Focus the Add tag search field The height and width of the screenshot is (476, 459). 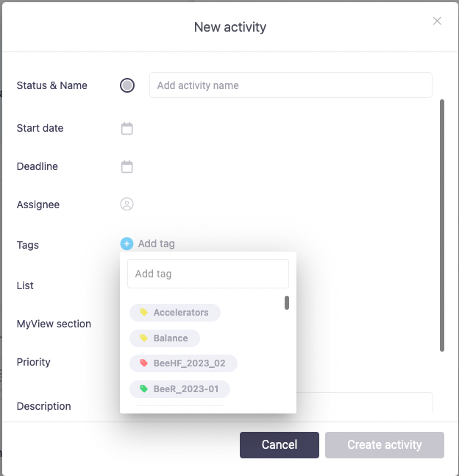208,274
